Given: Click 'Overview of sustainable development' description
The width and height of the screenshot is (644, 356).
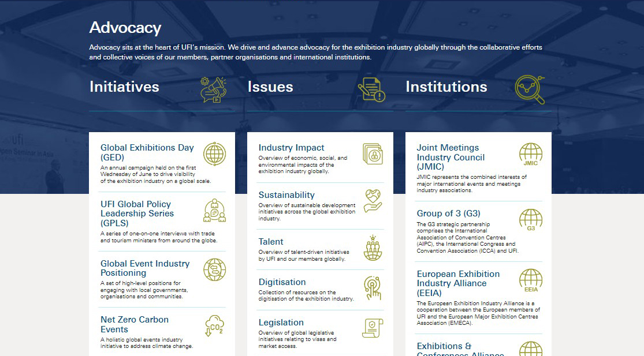Looking at the screenshot, I should [x=307, y=212].
